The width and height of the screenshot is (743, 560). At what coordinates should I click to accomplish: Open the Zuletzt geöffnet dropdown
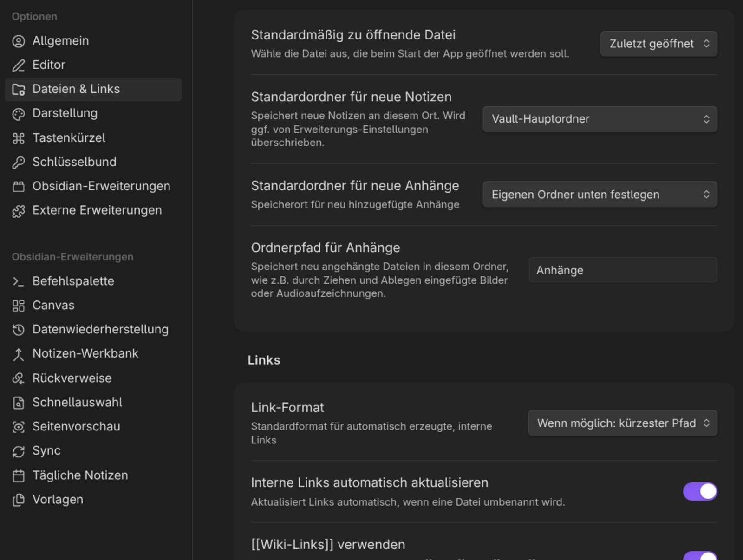click(658, 44)
